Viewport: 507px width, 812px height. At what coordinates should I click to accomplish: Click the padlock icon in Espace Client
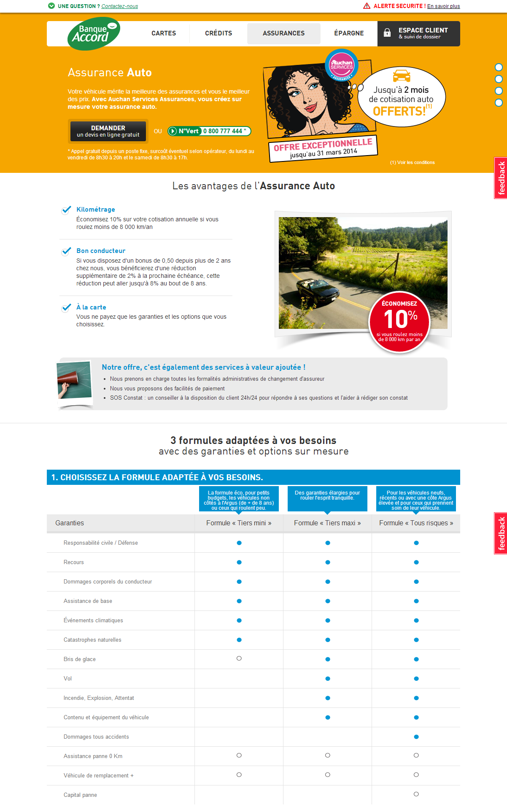coord(387,33)
